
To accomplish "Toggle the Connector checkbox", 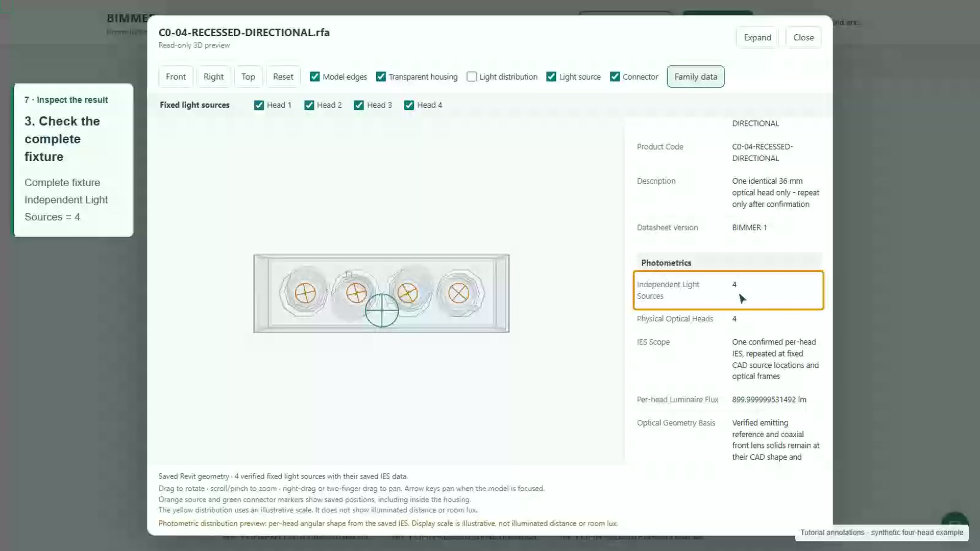I will pos(615,77).
